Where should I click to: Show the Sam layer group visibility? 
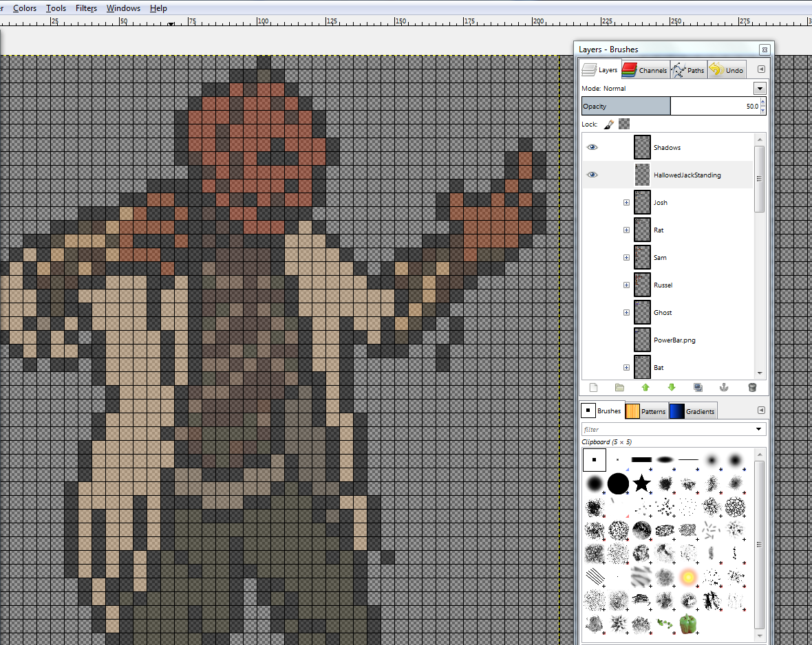coord(592,257)
